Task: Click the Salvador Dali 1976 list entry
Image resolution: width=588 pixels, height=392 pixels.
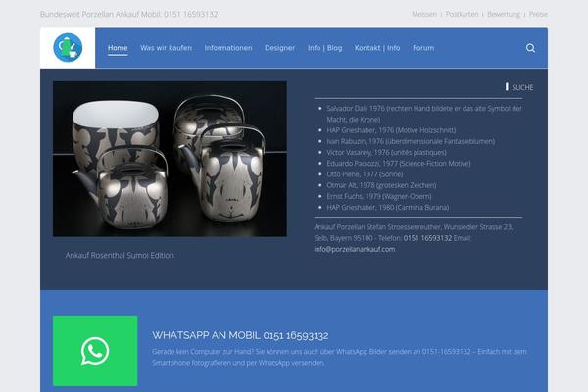Action: 424,114
